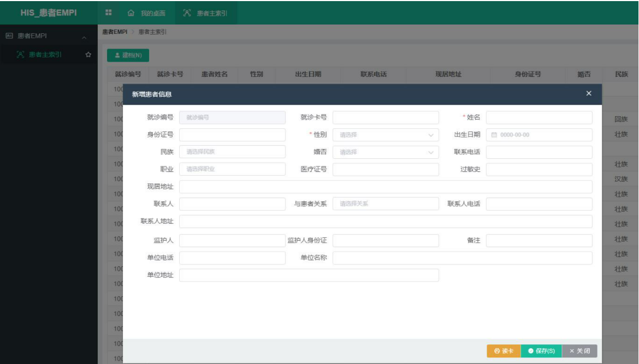Open the 性别 dropdown
This screenshot has height=364, width=639.
coord(386,135)
